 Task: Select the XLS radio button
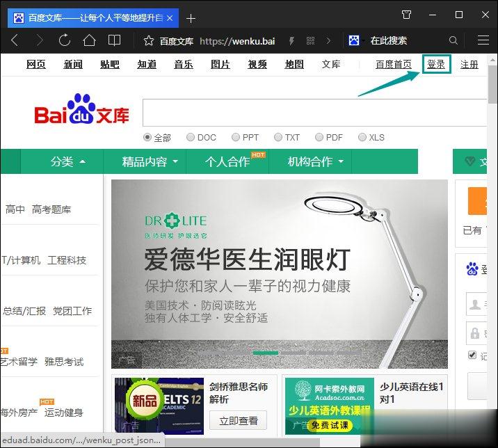coord(362,137)
